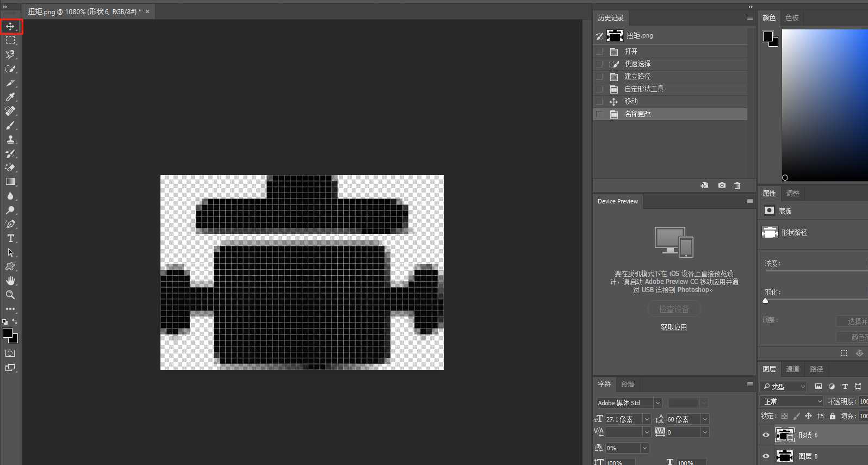
Task: Toggle history brush source for 建立路径 state
Action: click(599, 77)
